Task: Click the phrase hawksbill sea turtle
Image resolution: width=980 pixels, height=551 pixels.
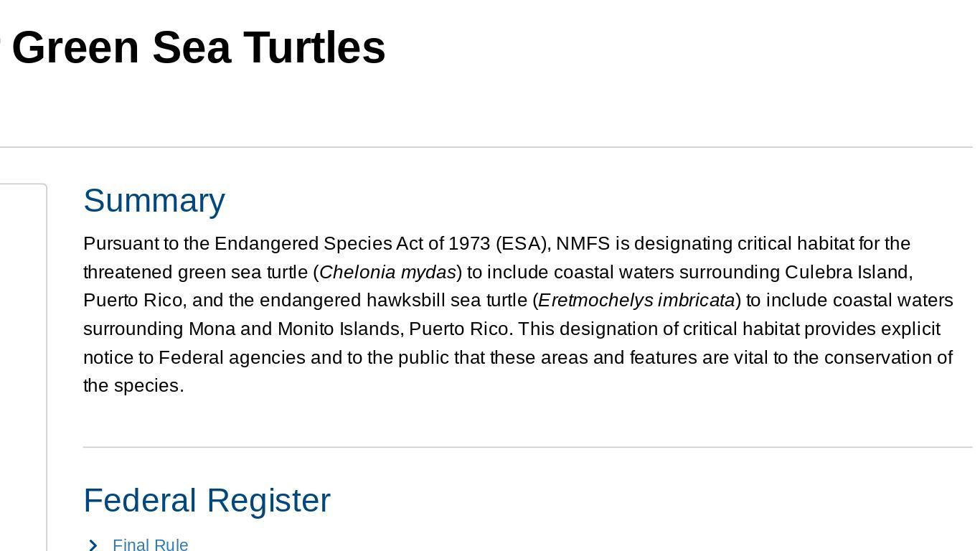Action: point(447,301)
